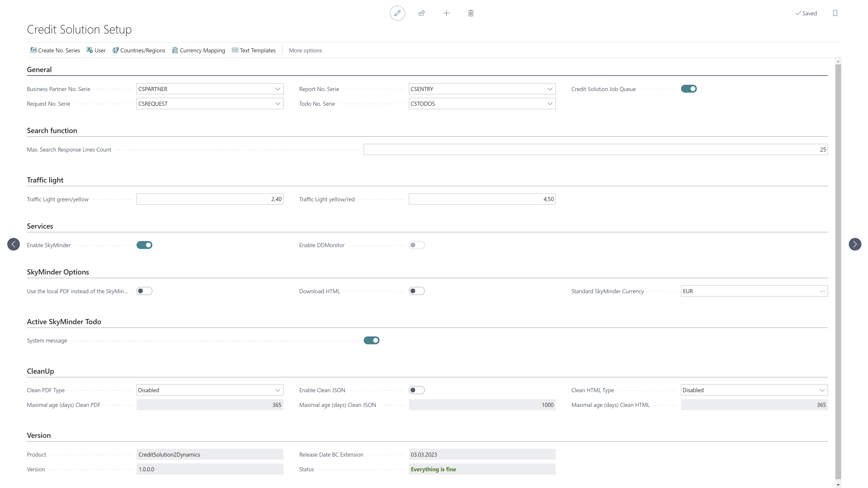Click the bookmark icon
868x488 pixels.
[835, 13]
